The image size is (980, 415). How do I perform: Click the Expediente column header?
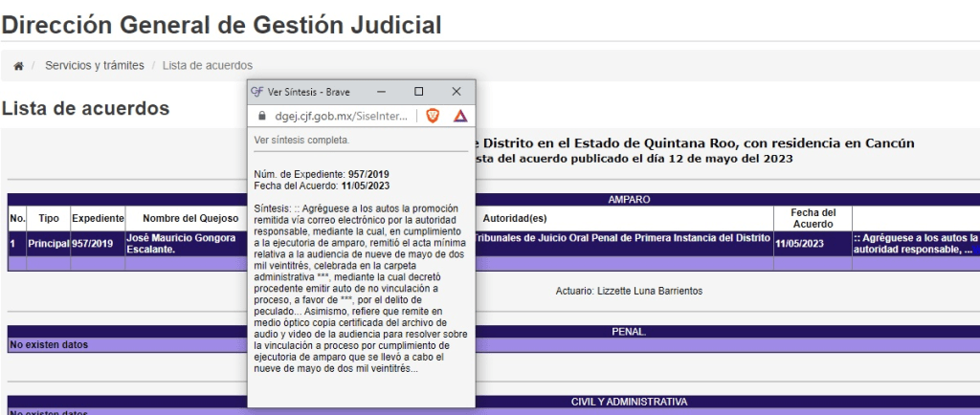(x=98, y=218)
